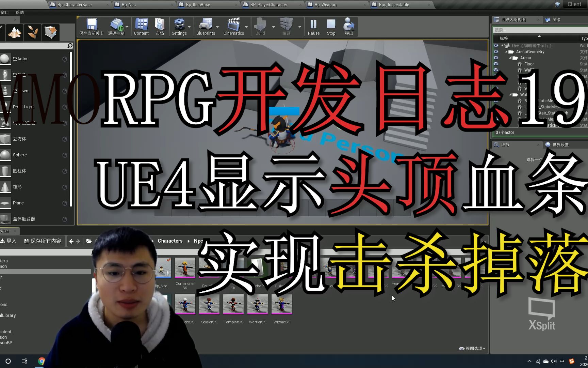Open the 关卡 panel tab
The width and height of the screenshot is (588, 368).
[556, 19]
